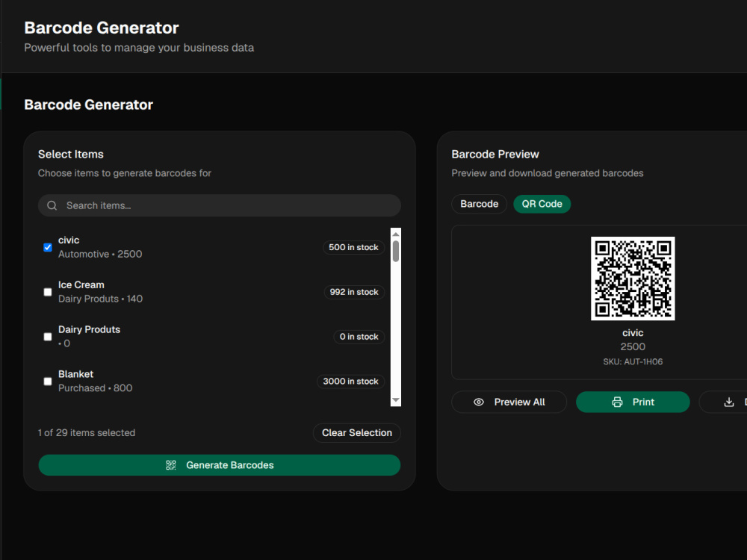Click Generate Barcodes button
The image size is (747, 560).
(219, 465)
